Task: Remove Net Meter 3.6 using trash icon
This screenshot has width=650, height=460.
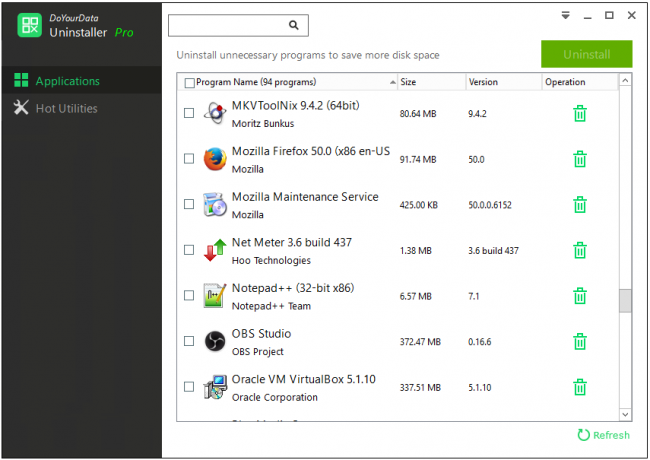Action: [579, 250]
